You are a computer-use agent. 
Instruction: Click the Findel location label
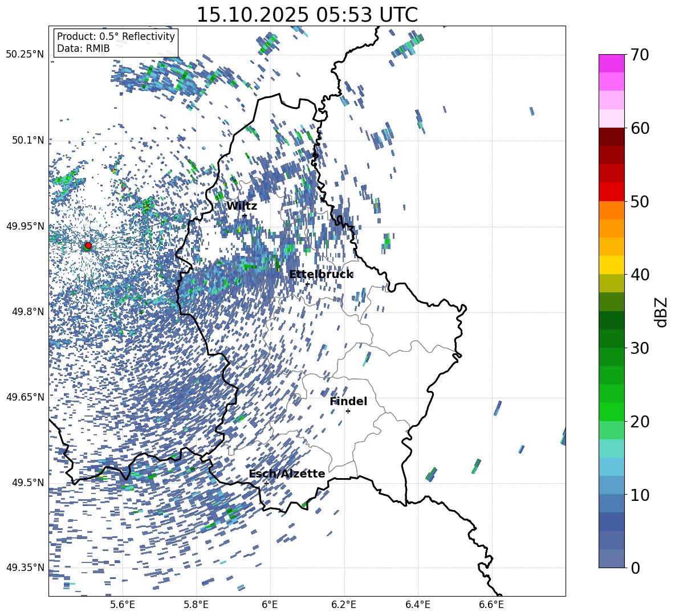348,401
